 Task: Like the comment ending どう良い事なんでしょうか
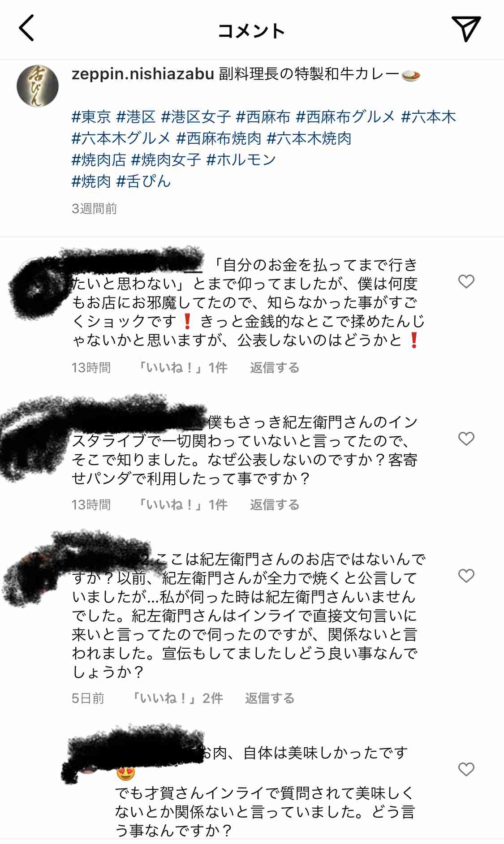[466, 576]
